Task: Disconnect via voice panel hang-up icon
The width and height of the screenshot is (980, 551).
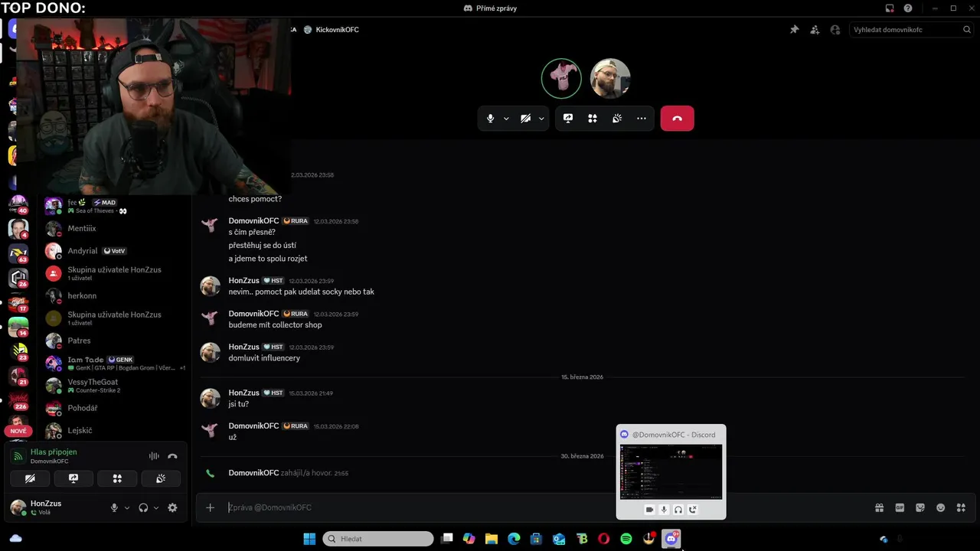Action: point(173,456)
